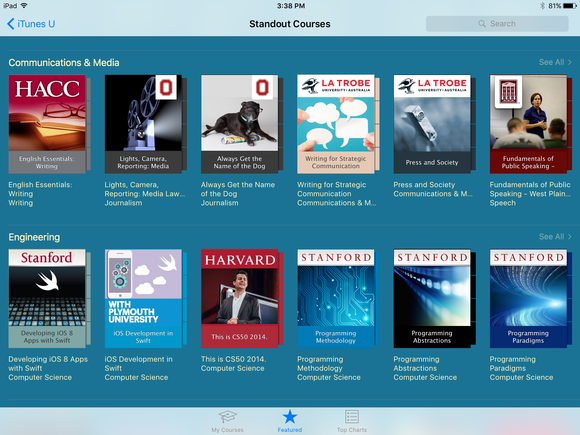This screenshot has width=580, height=435.
Task: Switch to the Top Charts tab
Action: 352,421
